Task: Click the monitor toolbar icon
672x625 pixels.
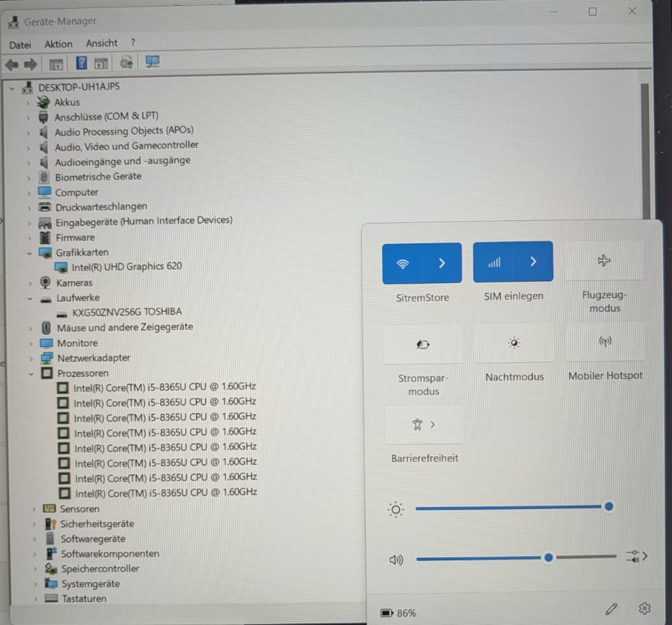Action: 152,61
